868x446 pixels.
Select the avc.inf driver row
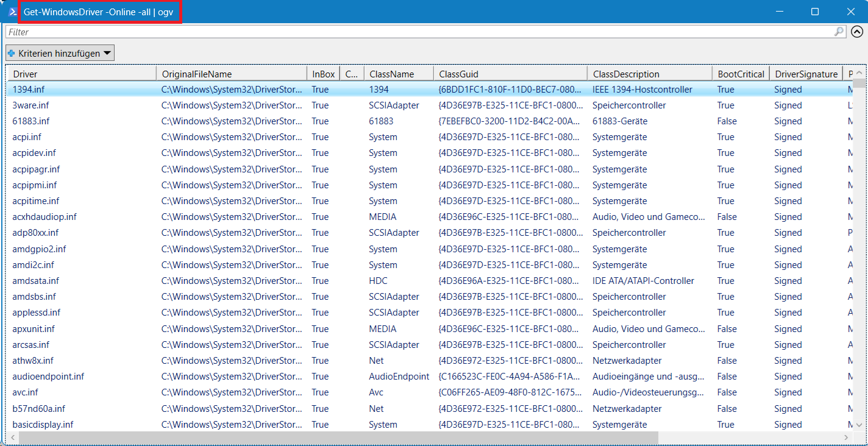(429, 392)
